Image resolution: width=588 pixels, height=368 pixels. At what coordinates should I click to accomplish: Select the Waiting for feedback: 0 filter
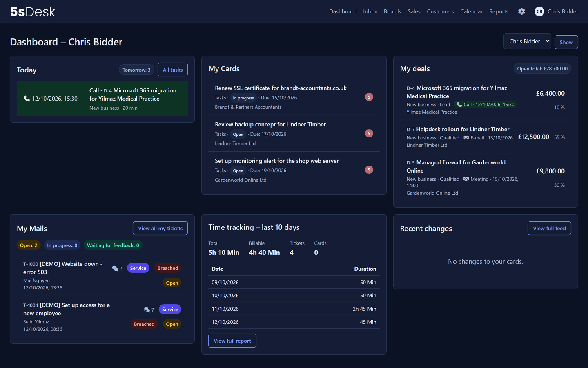tap(113, 245)
